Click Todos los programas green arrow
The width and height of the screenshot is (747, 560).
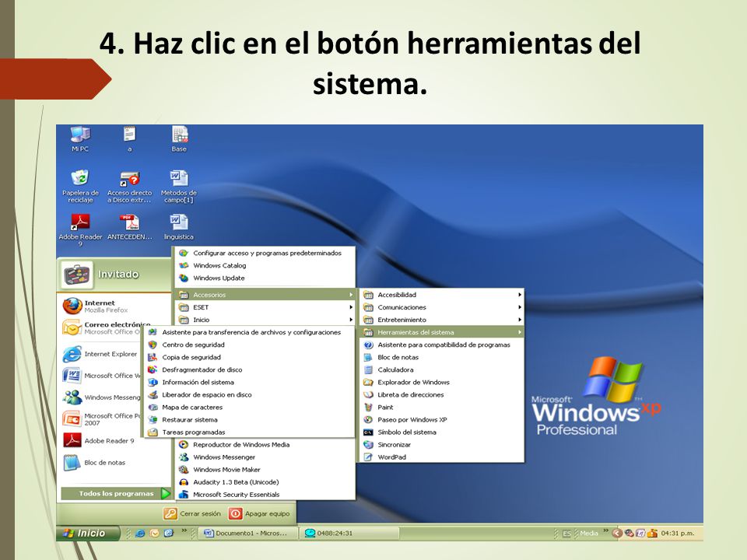point(165,493)
